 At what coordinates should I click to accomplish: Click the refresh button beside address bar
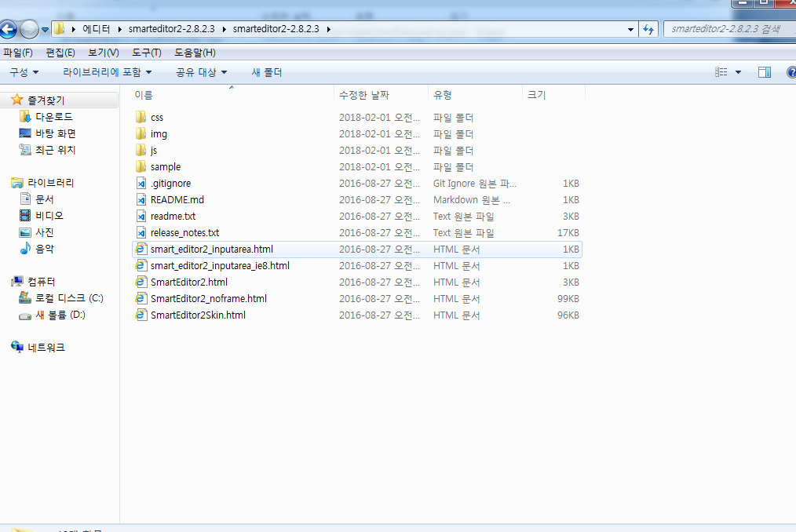[x=648, y=30]
